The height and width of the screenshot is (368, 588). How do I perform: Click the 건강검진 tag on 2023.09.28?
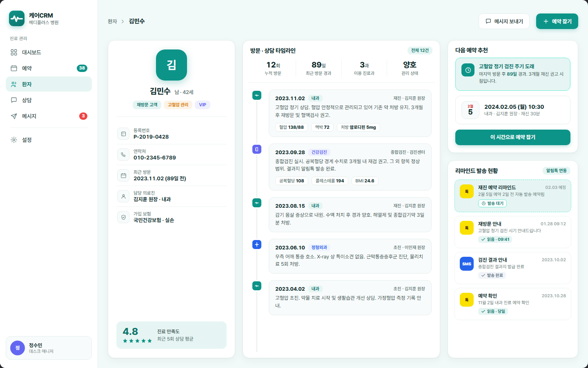(319, 152)
